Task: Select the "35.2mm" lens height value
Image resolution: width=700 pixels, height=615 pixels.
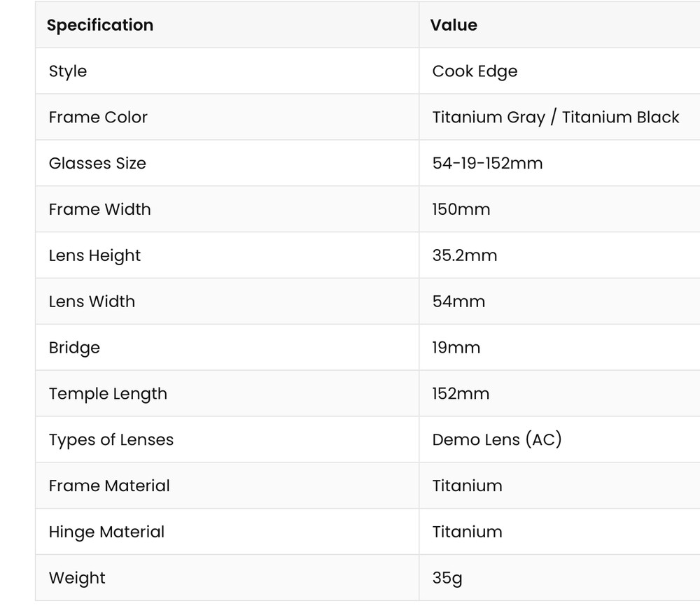Action: pyautogui.click(x=464, y=255)
